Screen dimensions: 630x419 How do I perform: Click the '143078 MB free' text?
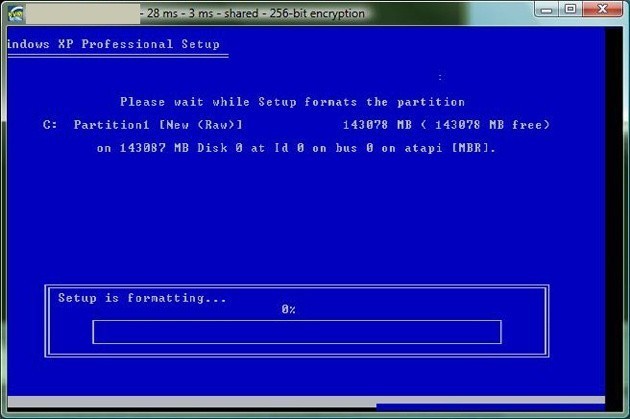tap(489, 125)
